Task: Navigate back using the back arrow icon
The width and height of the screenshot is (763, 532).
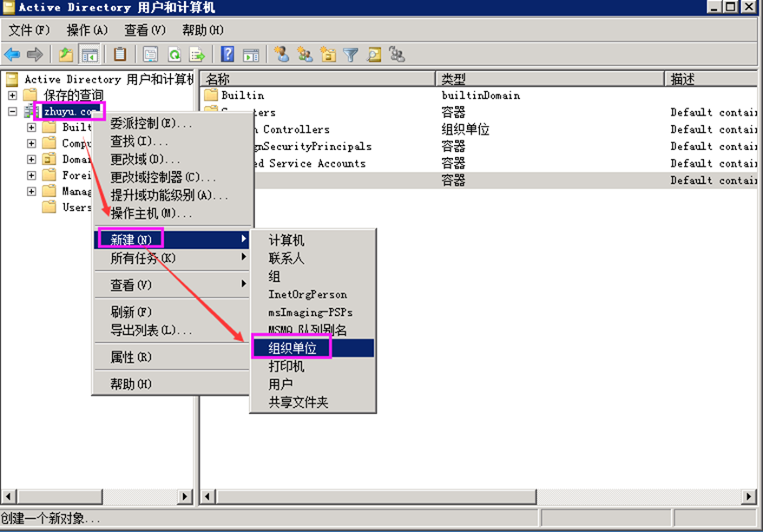Action: pyautogui.click(x=14, y=54)
